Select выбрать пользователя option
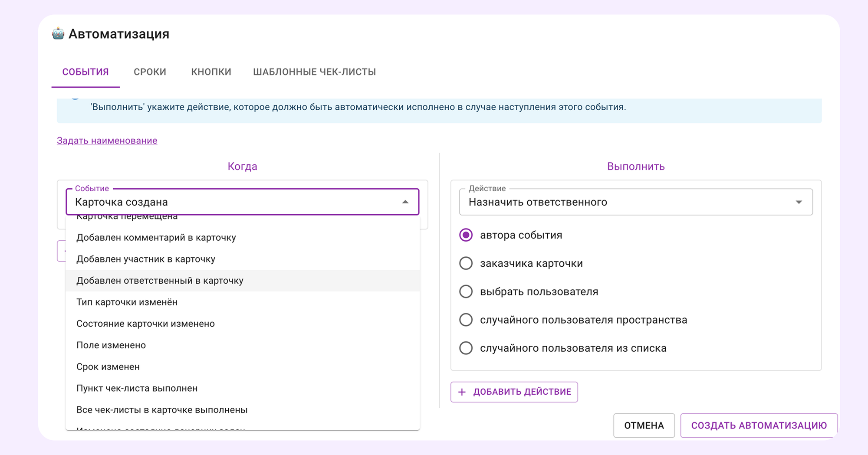The height and width of the screenshot is (455, 868). pos(466,291)
